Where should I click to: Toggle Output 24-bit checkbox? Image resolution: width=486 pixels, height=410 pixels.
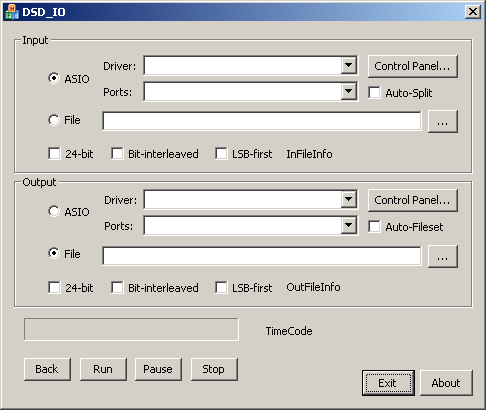[x=54, y=288]
